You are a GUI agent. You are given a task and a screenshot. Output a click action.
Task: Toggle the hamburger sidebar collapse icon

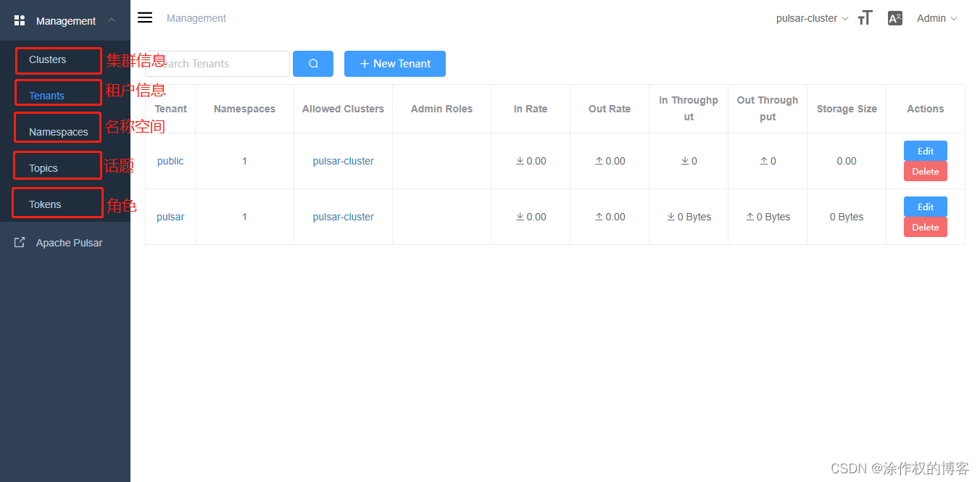tap(145, 17)
